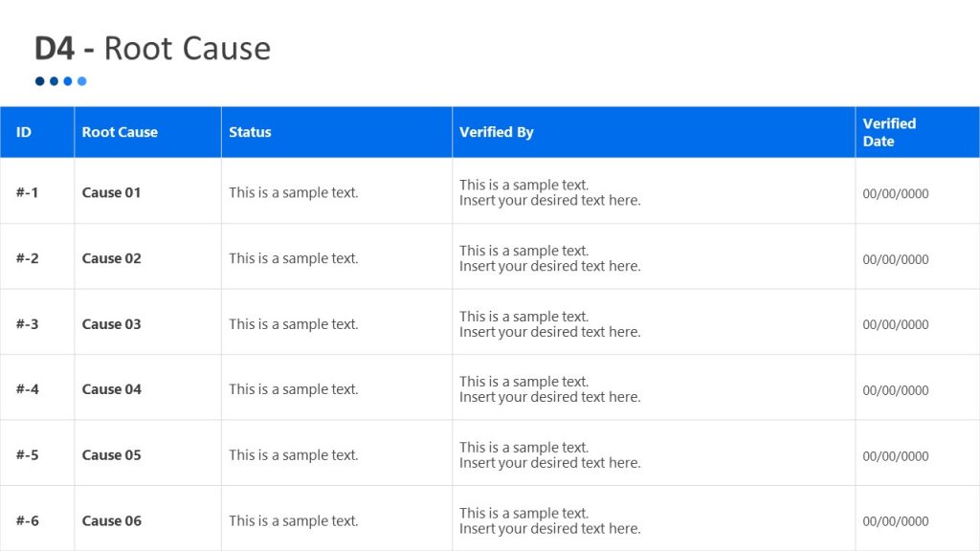Screen dimensions: 980x551
Task: Select the Root Cause header cell
Action: 120,132
